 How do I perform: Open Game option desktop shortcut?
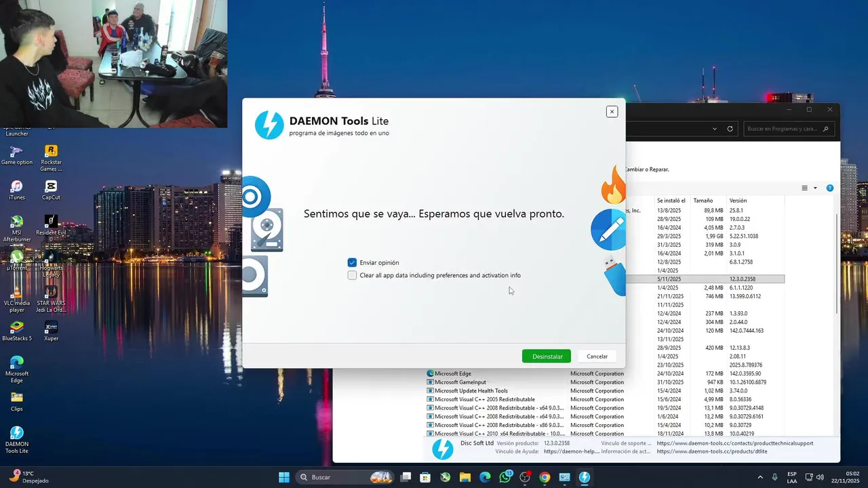[x=16, y=156]
